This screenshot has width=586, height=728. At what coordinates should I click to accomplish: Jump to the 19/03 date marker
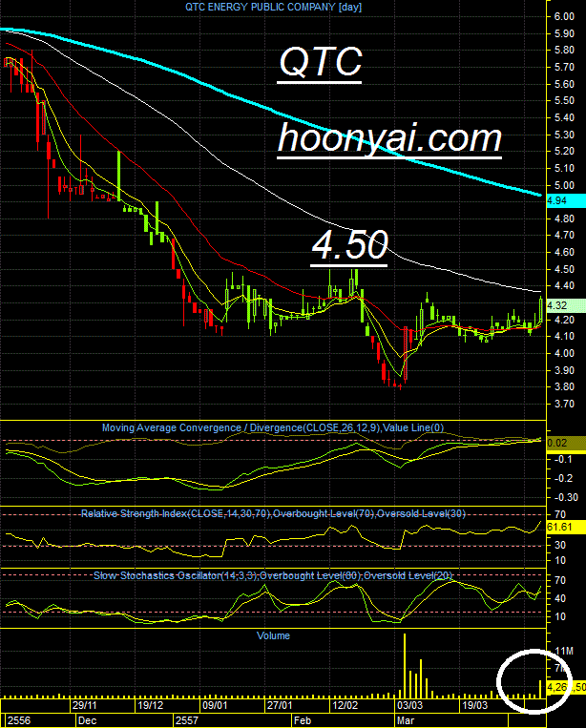tap(475, 706)
